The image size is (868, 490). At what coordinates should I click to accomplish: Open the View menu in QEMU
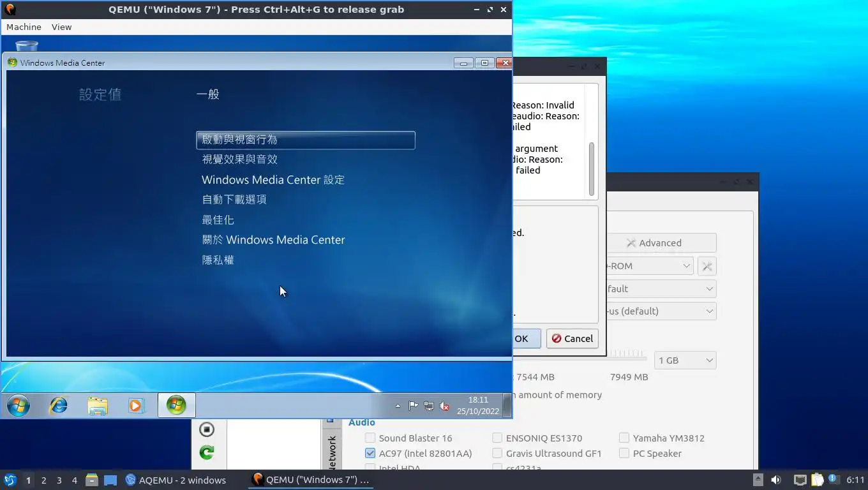[61, 27]
